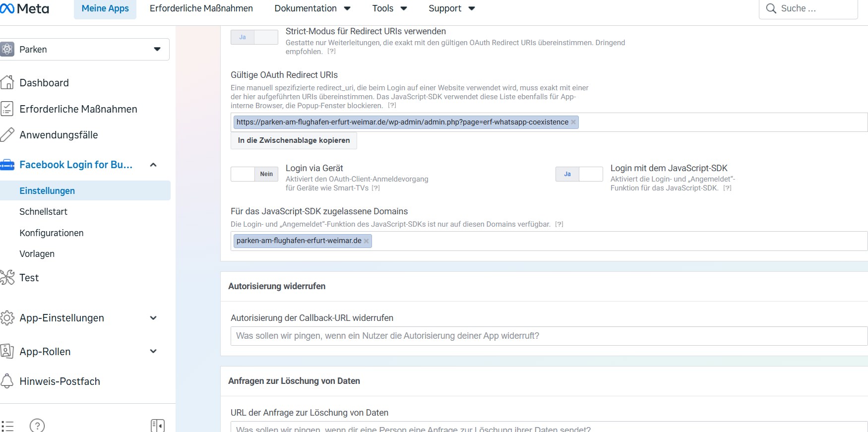Toggle Strict-Modus für Redirect URIs switch

[254, 37]
